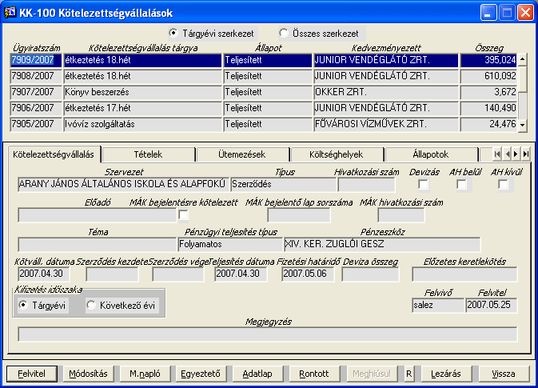Screen dimensions: 538x388
Task: Go to next tab using right arrow
Action: click(x=516, y=154)
